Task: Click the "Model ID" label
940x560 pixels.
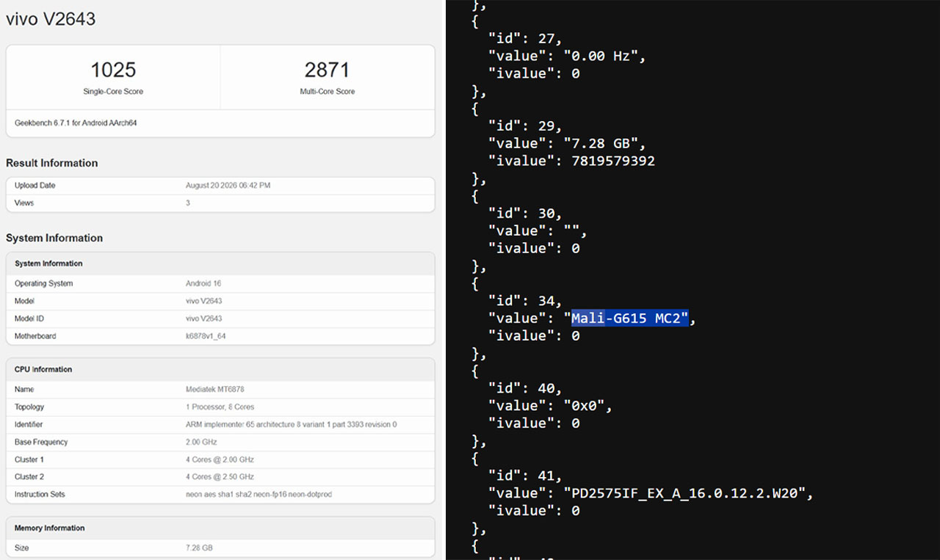Action: click(x=29, y=319)
